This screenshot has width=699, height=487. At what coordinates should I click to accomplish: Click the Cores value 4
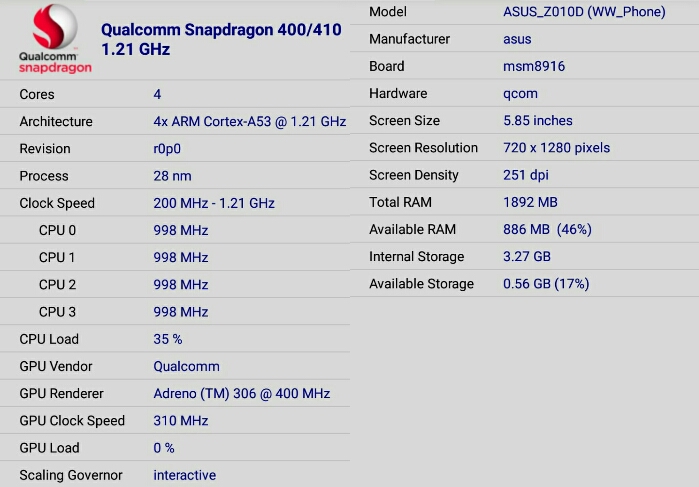click(x=157, y=95)
